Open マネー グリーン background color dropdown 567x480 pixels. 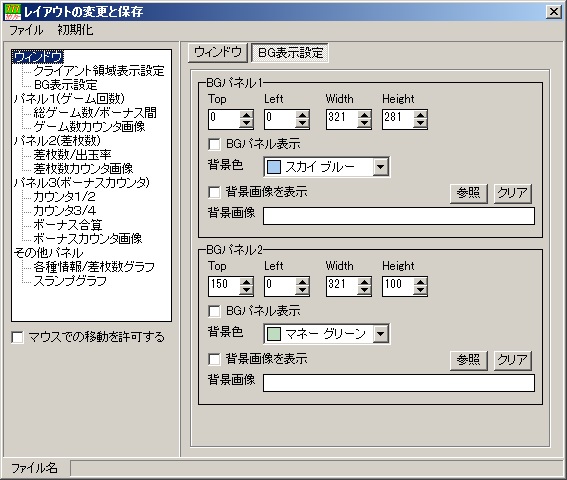pyautogui.click(x=380, y=334)
